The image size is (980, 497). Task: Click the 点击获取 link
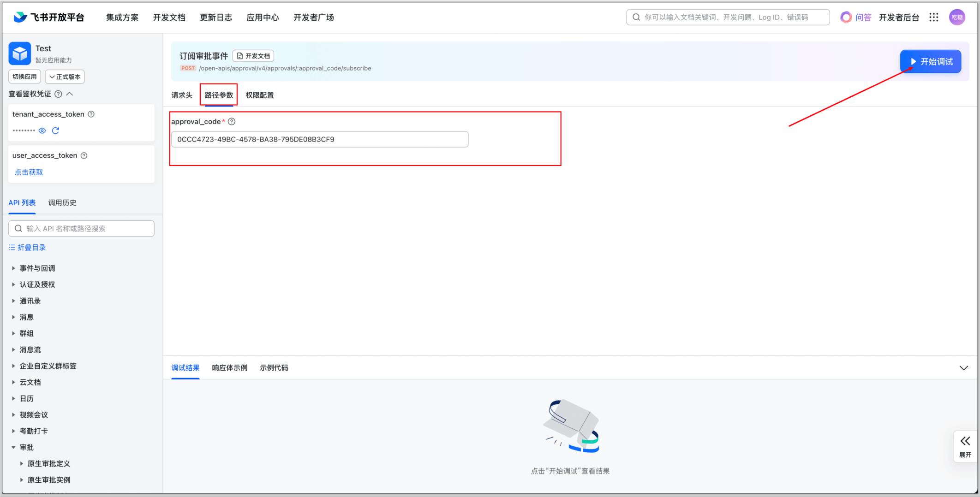point(29,172)
